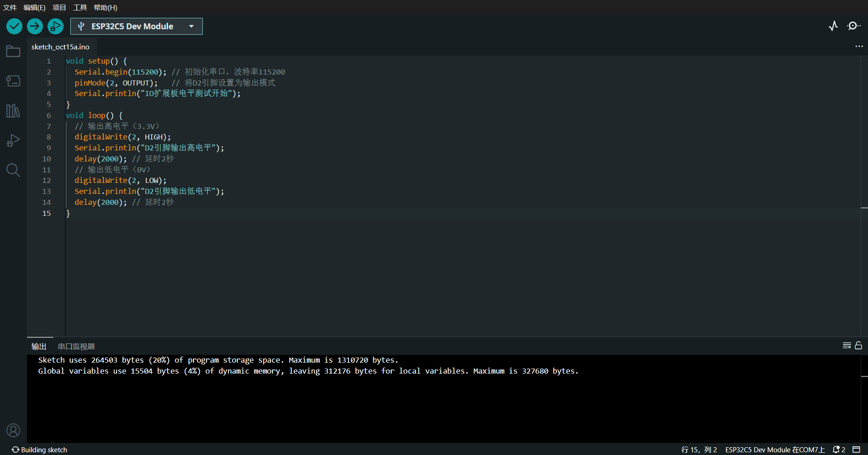
Task: Open the Serial Plotter icon
Action: (x=833, y=26)
